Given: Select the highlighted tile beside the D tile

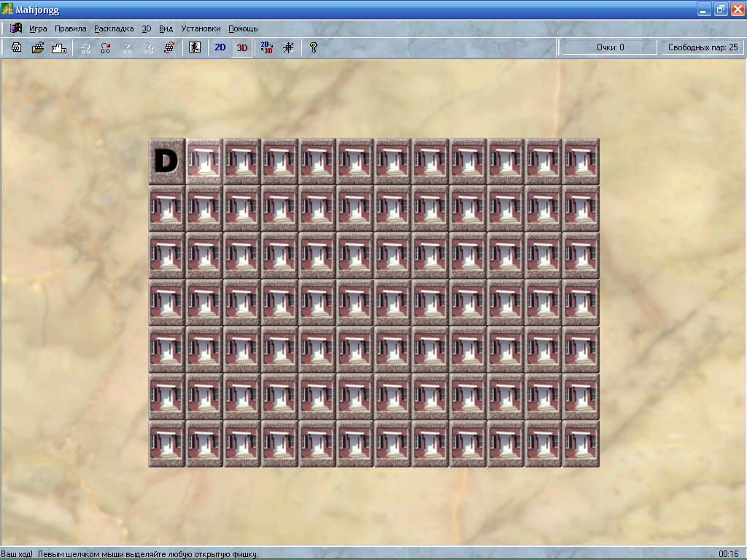Looking at the screenshot, I should click(204, 161).
